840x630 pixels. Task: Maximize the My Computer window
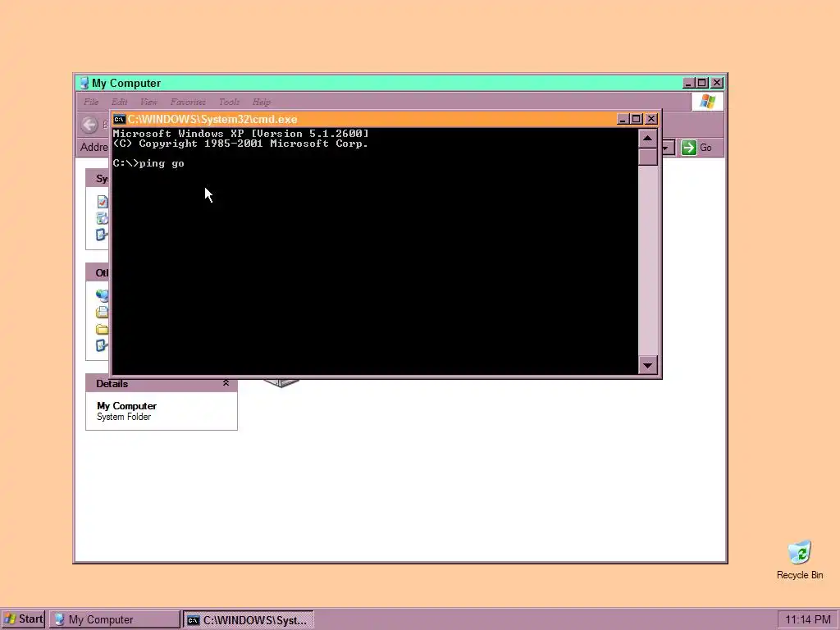click(x=702, y=83)
